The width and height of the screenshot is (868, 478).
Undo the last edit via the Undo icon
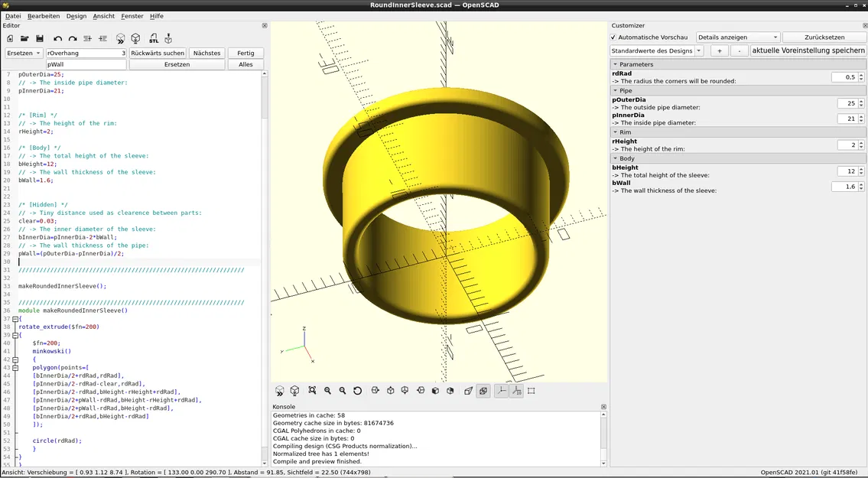coord(57,37)
